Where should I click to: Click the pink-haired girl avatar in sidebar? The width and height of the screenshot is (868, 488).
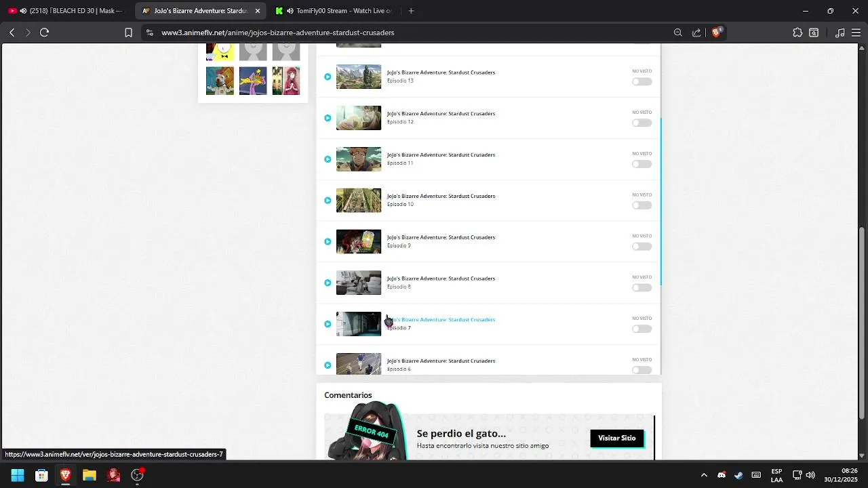click(x=286, y=81)
